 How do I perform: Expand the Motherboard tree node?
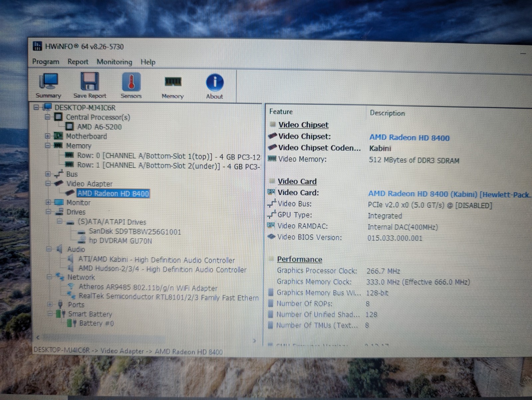(x=47, y=136)
